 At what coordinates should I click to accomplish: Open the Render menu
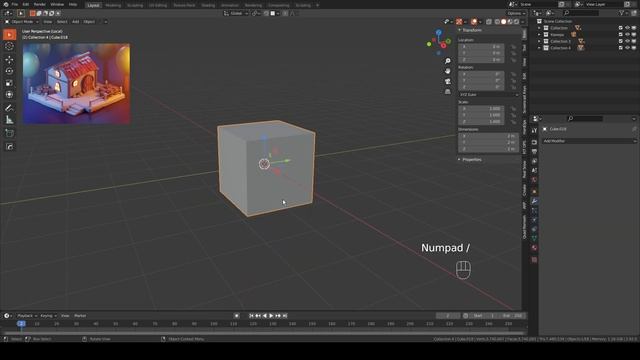tap(40, 4)
